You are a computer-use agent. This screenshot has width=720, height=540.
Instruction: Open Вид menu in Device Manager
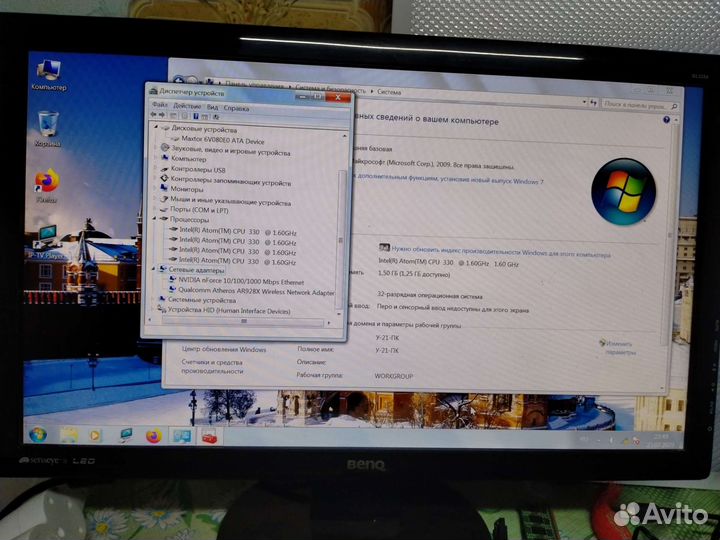tap(212, 107)
